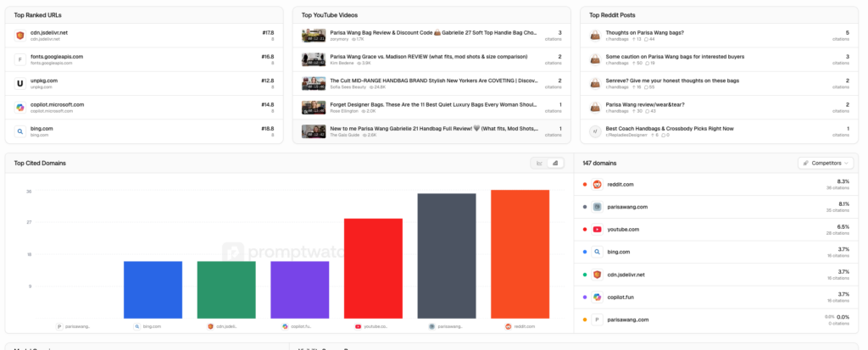Image resolution: width=868 pixels, height=350 pixels.
Task: Open 'Thoughts on Parisa Wang bags?' Reddit post
Action: (x=644, y=33)
